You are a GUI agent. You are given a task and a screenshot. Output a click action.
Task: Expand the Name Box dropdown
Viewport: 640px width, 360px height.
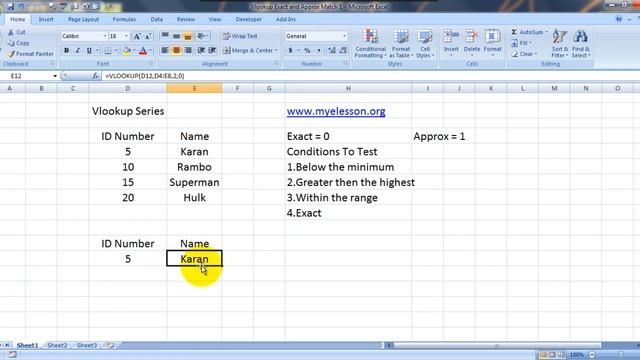55,76
